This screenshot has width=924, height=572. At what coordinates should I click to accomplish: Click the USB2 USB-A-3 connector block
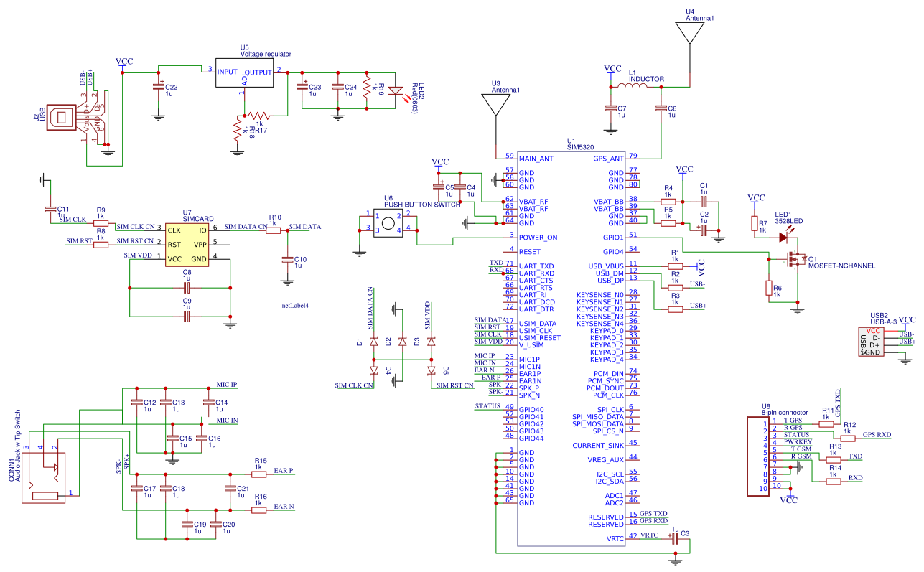[871, 342]
